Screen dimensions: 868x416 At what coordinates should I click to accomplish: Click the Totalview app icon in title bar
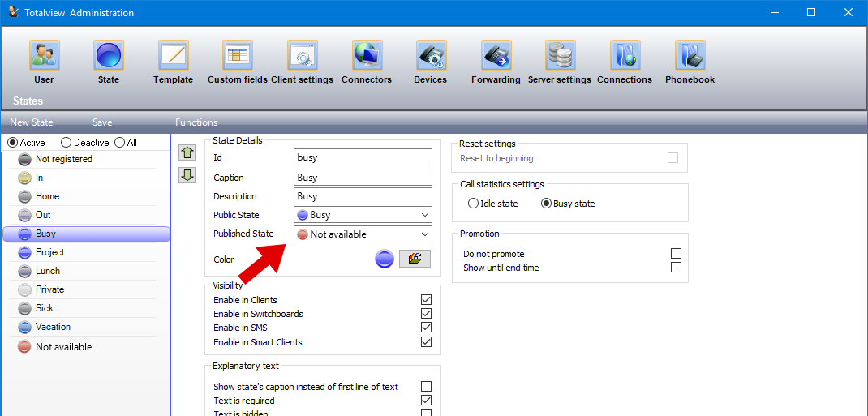click(x=14, y=11)
